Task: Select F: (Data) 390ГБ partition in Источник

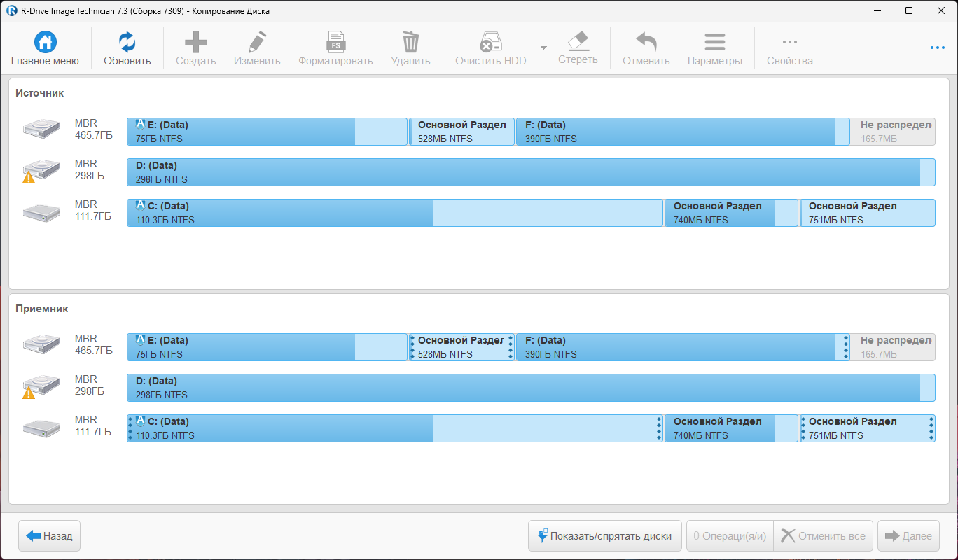Action: coord(683,132)
